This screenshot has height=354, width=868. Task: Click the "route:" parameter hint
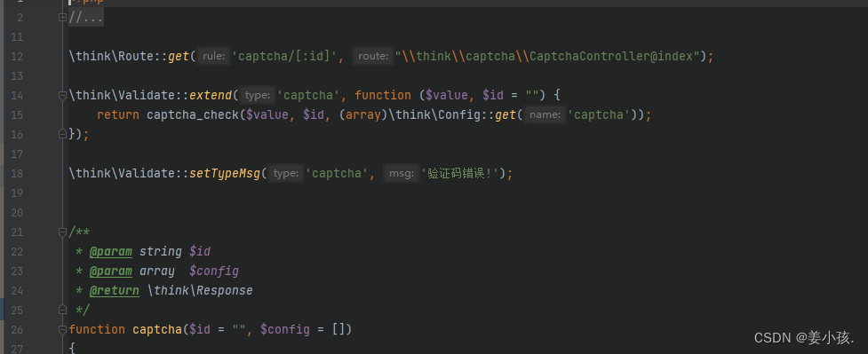pyautogui.click(x=372, y=56)
